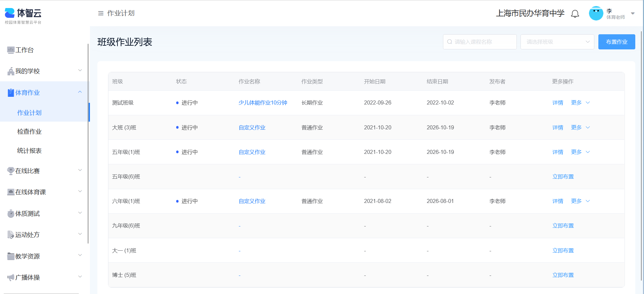Open 更多 dropdown for 六年级(1)班 row

pyautogui.click(x=580, y=201)
